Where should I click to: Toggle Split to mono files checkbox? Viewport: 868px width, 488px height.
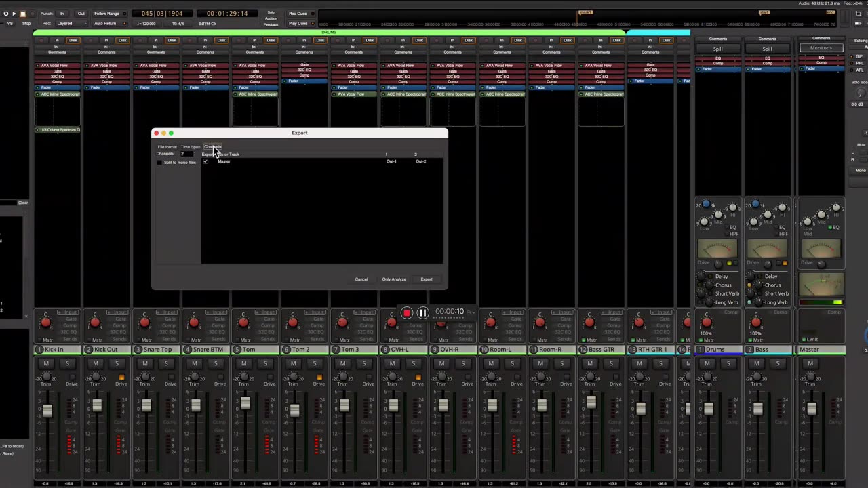click(x=160, y=163)
